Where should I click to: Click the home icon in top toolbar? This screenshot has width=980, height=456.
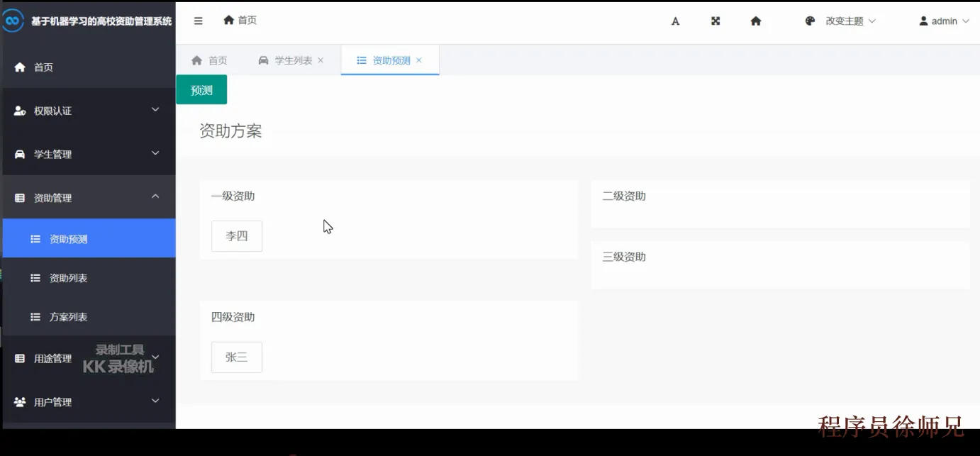(756, 21)
